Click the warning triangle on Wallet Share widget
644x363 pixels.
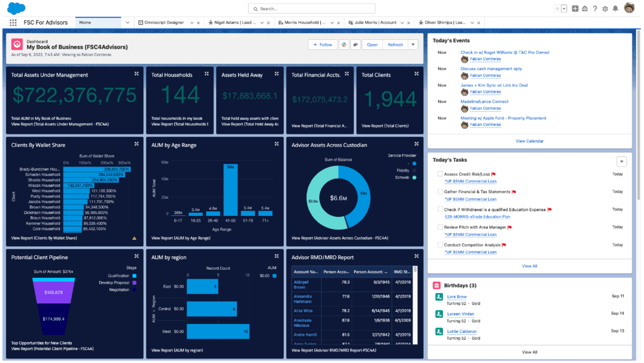pyautogui.click(x=134, y=238)
